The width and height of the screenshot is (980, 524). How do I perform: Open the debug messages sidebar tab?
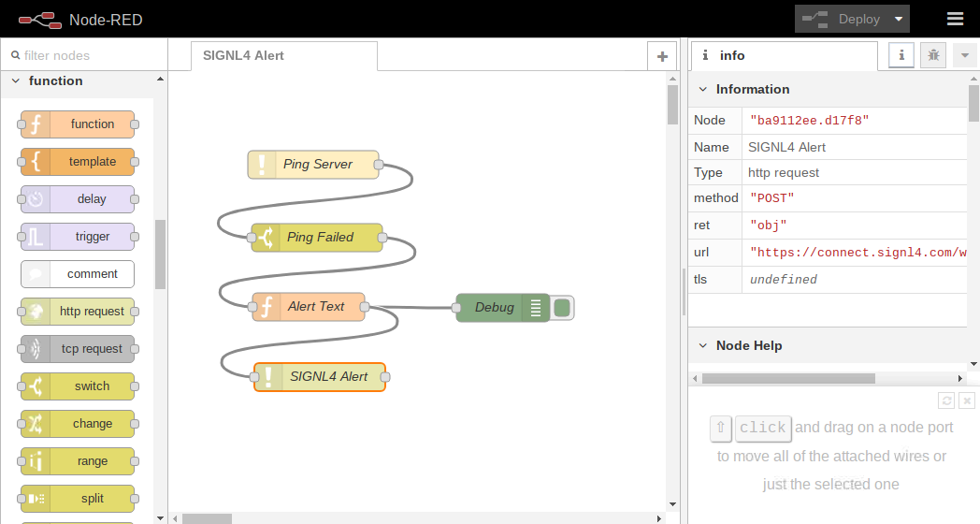point(933,55)
